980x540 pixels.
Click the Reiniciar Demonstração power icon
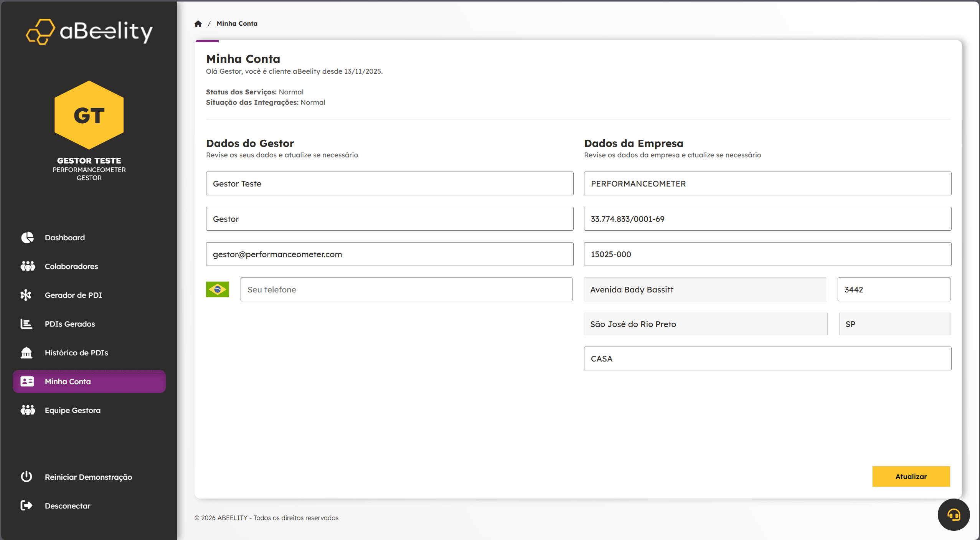point(26,477)
